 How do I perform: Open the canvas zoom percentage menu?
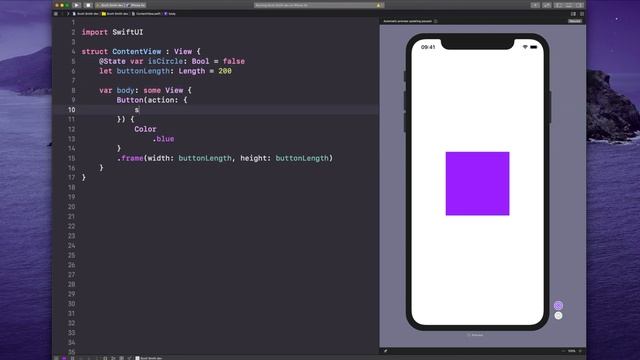[571, 351]
